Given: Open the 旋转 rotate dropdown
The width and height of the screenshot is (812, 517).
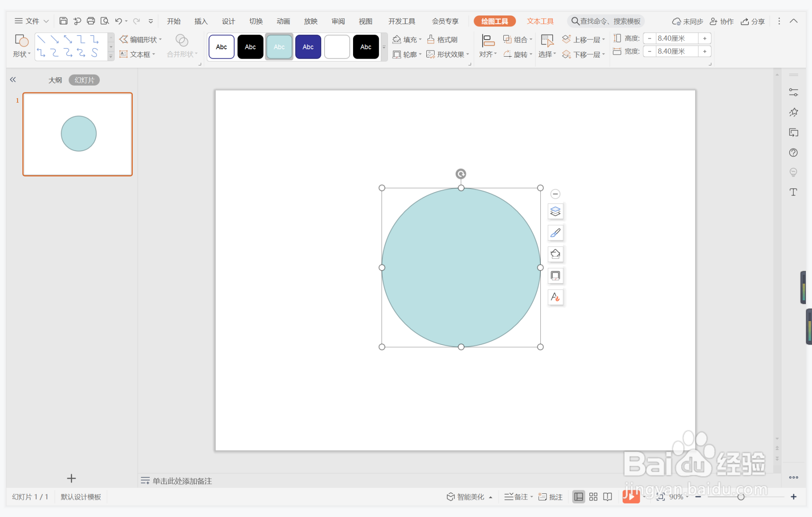Looking at the screenshot, I should point(518,54).
